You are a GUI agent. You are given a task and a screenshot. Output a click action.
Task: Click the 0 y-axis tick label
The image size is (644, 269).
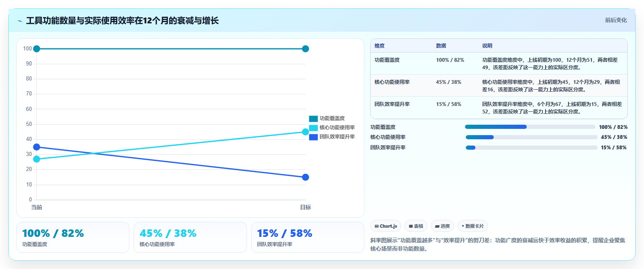tap(30, 200)
